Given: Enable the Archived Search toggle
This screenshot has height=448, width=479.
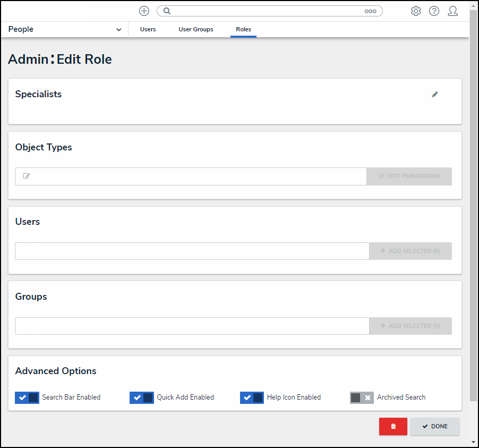Looking at the screenshot, I should point(362,398).
